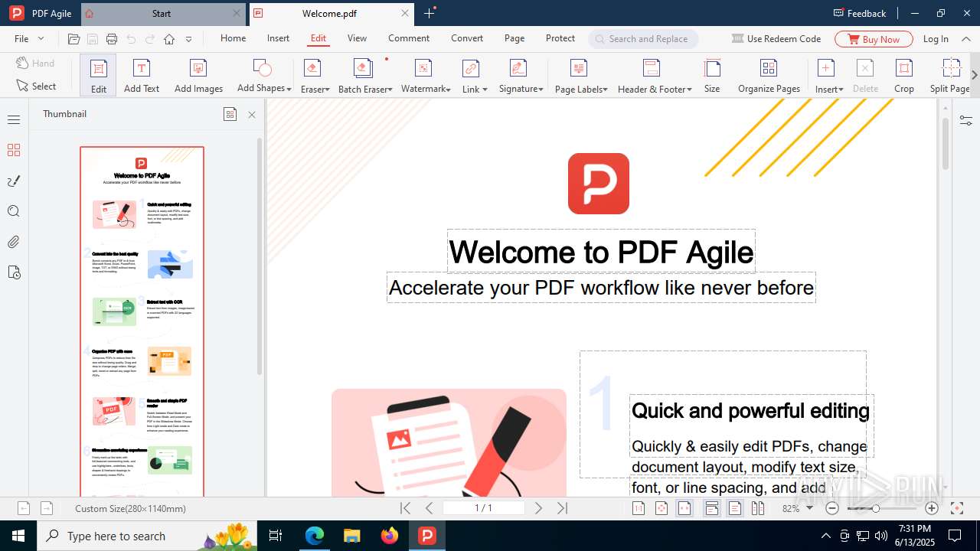Close the Thumbnail panel

(x=252, y=115)
